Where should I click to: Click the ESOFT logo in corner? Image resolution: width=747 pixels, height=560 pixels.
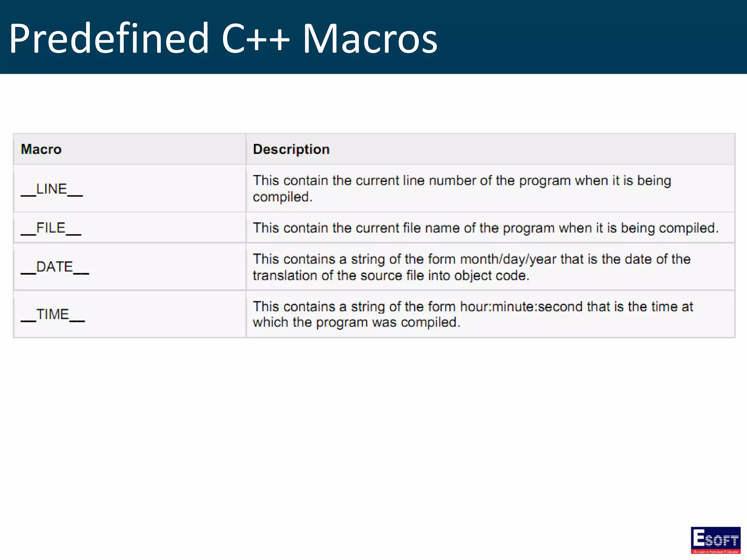715,540
